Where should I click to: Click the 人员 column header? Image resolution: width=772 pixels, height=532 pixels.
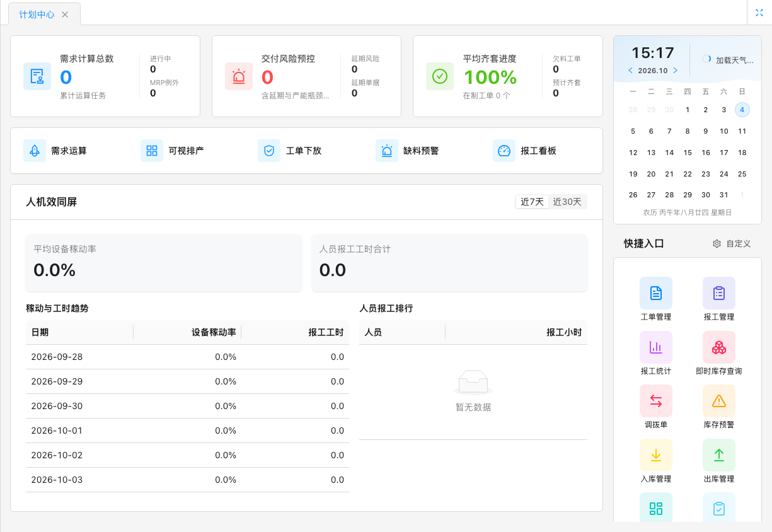click(x=402, y=332)
